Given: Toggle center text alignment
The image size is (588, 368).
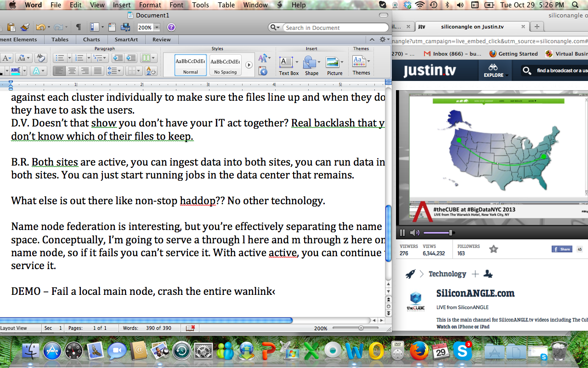Looking at the screenshot, I should (x=72, y=71).
